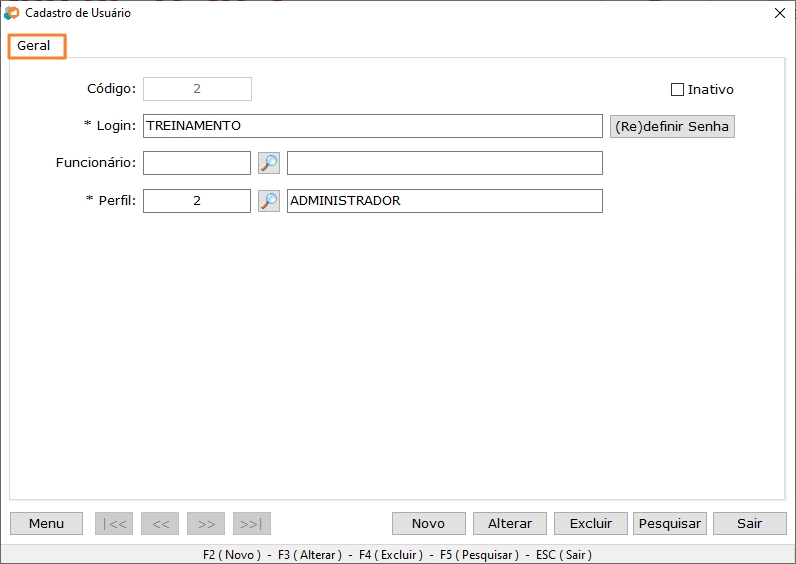Jump to last record with >>| button
This screenshot has height=564, width=796.
tap(252, 524)
